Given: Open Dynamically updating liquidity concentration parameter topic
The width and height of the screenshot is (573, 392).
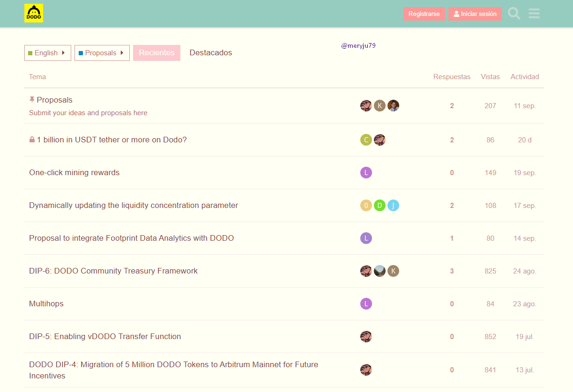Looking at the screenshot, I should tap(134, 205).
